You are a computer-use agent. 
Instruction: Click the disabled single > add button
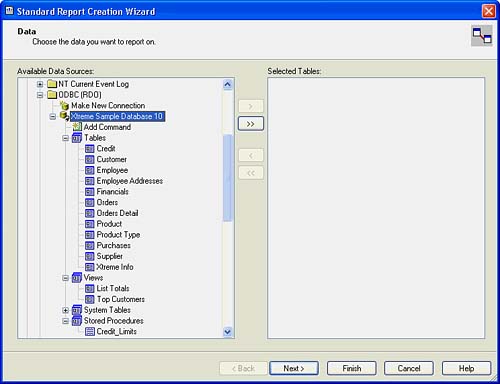click(x=251, y=106)
